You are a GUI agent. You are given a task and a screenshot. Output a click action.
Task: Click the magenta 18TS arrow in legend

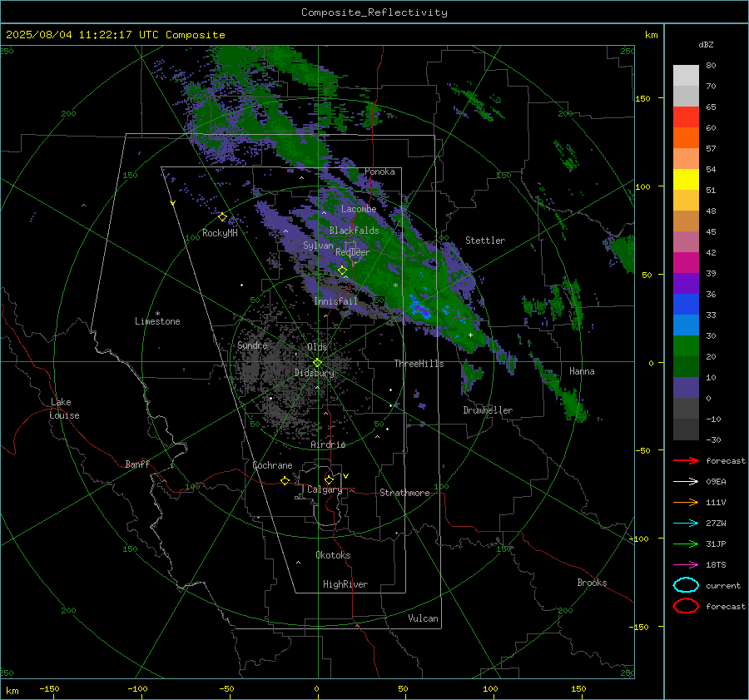686,565
